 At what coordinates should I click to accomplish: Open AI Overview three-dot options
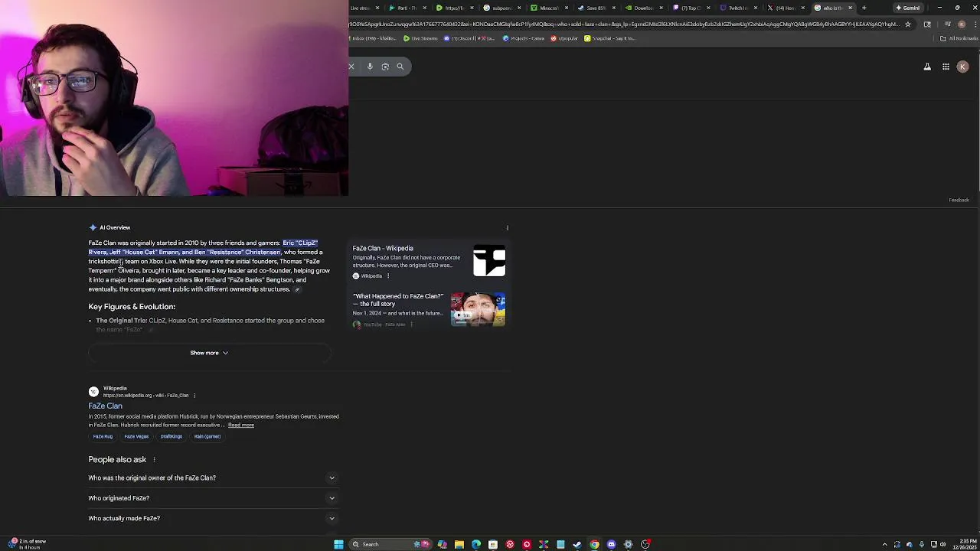click(507, 227)
